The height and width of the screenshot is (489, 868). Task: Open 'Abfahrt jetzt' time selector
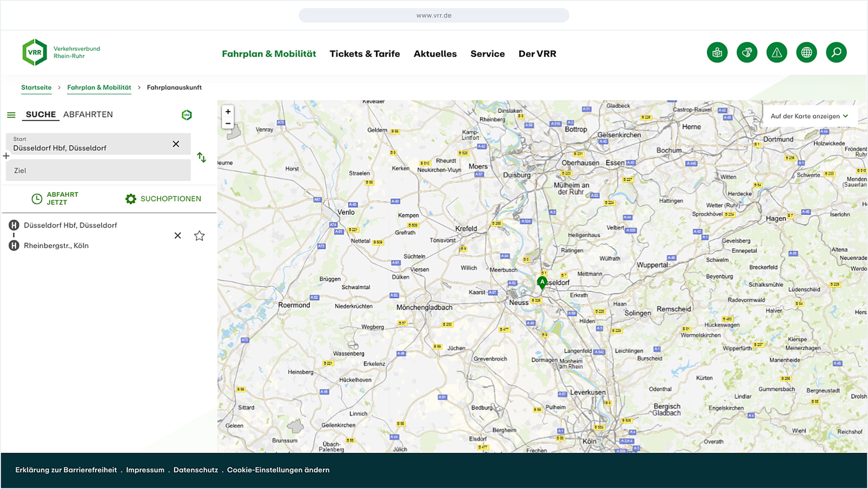[x=55, y=198]
